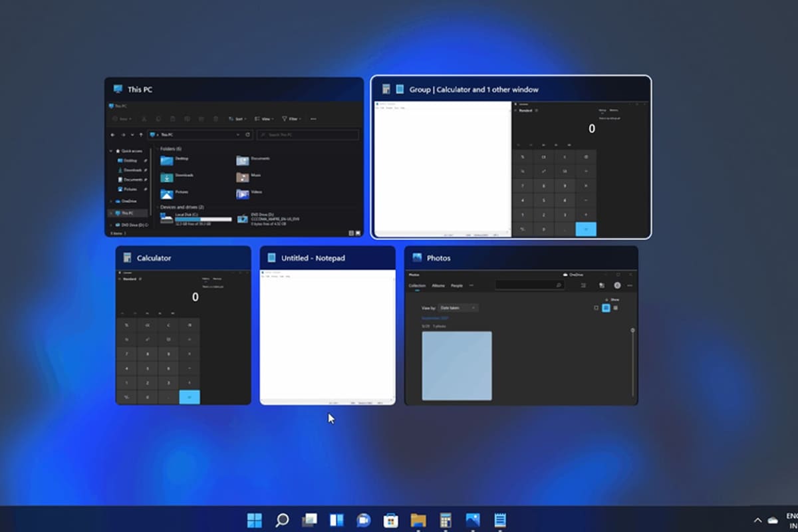Switch to the Untitled - Notepad window
This screenshot has width=798, height=532.
(328, 325)
